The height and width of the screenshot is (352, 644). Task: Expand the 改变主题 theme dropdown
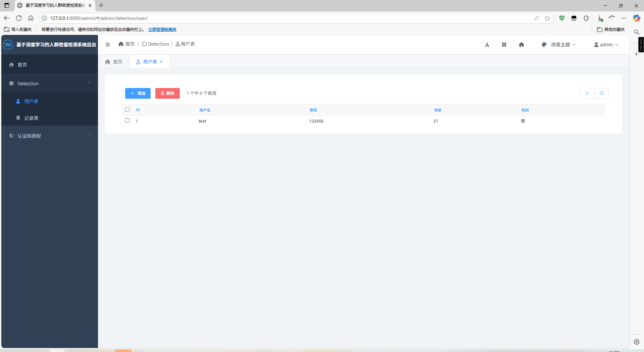pos(559,45)
